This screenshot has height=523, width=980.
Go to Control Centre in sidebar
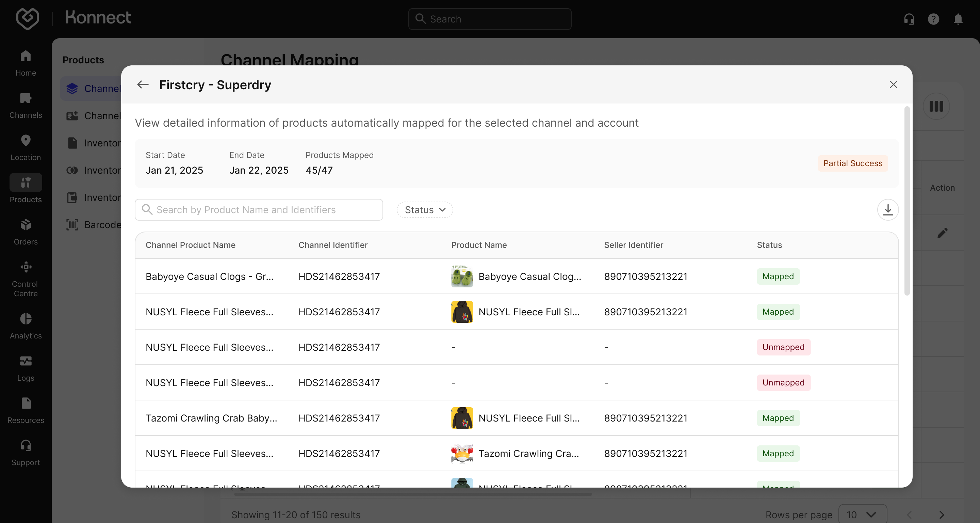(26, 279)
